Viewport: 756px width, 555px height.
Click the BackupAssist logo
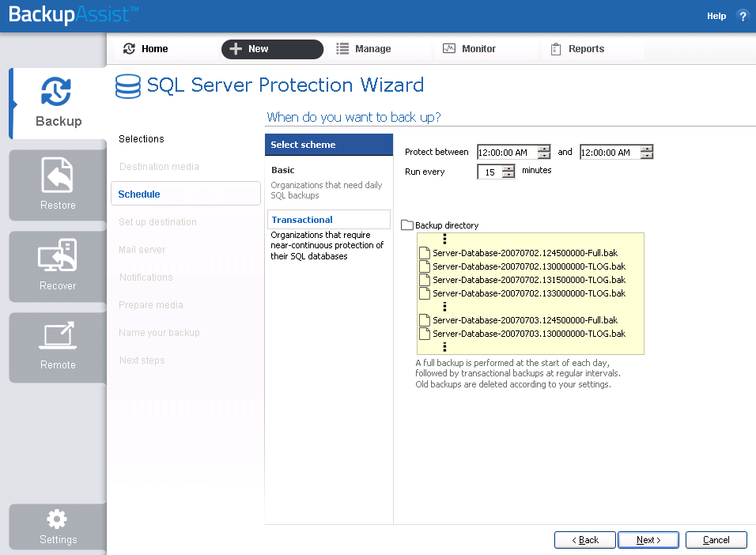point(74,14)
